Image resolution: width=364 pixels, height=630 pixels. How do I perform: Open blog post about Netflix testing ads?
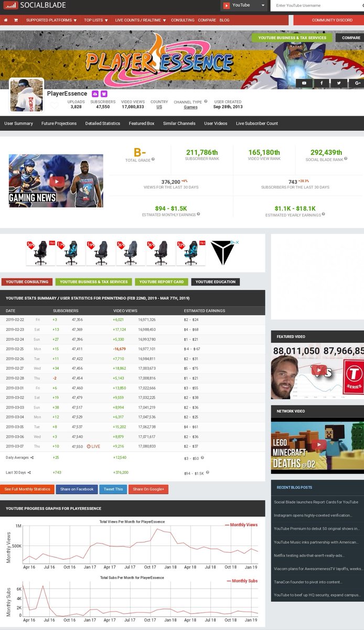pos(309,555)
